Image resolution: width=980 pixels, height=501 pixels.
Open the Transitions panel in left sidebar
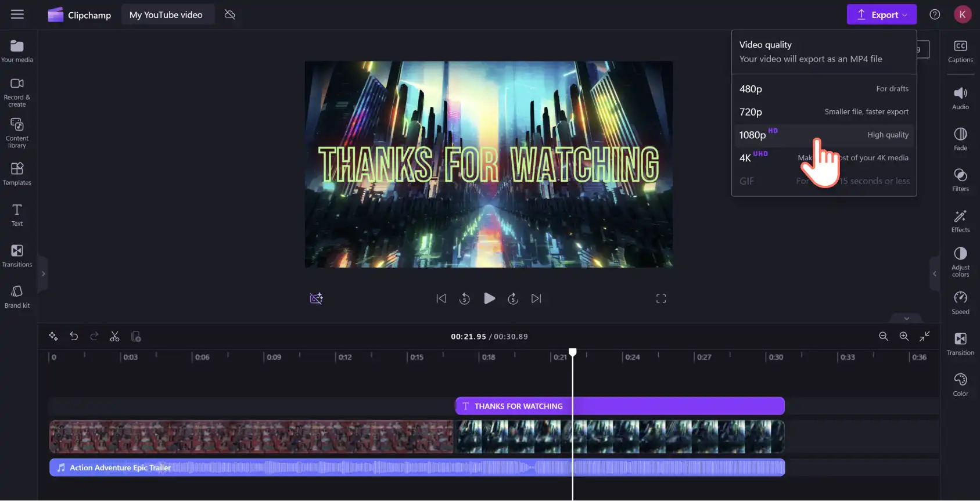pyautogui.click(x=17, y=256)
